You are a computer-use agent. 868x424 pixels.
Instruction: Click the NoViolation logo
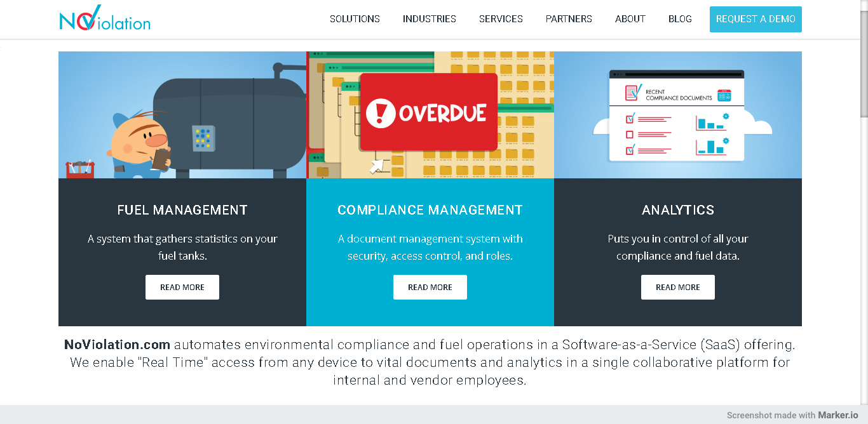(x=105, y=19)
